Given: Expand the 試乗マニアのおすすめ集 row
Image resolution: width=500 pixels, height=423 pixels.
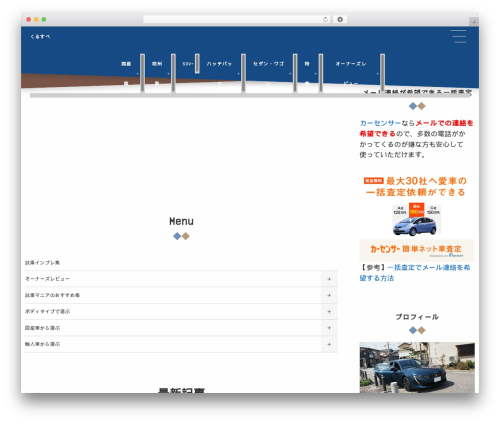Looking at the screenshot, I should tap(329, 295).
